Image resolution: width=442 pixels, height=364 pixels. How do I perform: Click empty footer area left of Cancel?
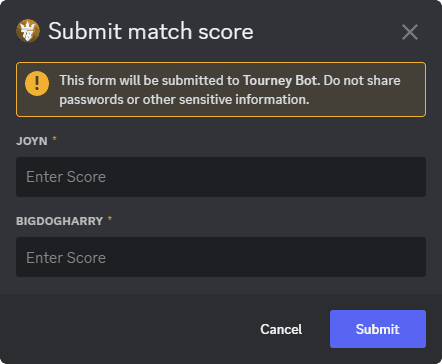point(127,329)
